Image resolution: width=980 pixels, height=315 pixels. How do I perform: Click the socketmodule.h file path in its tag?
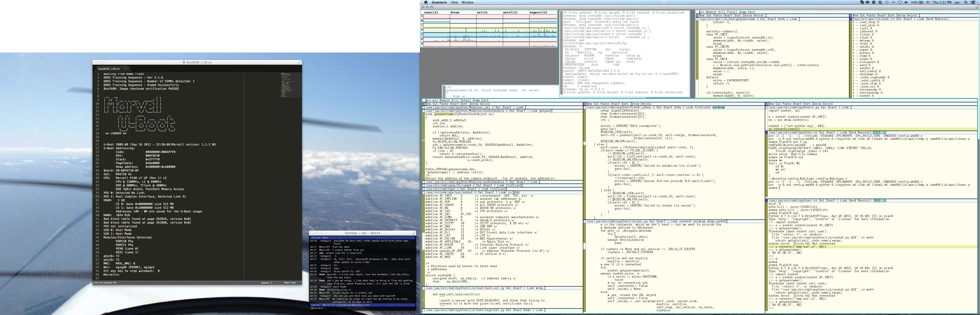[x=467, y=182]
